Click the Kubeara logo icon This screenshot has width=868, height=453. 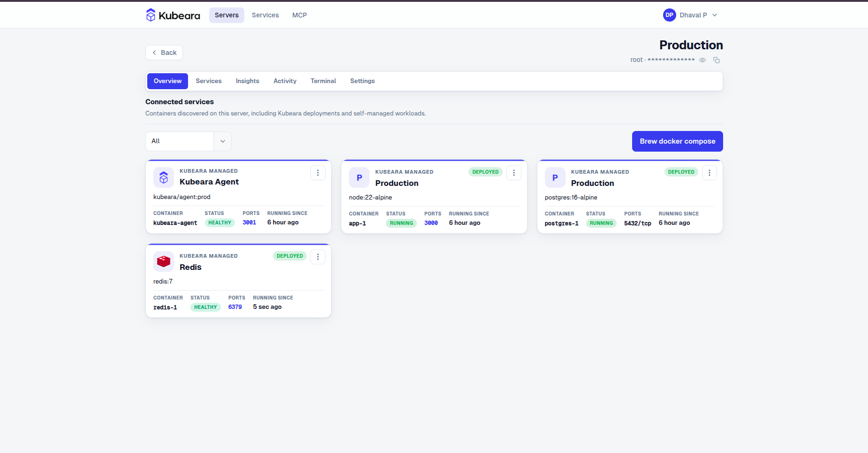(151, 15)
